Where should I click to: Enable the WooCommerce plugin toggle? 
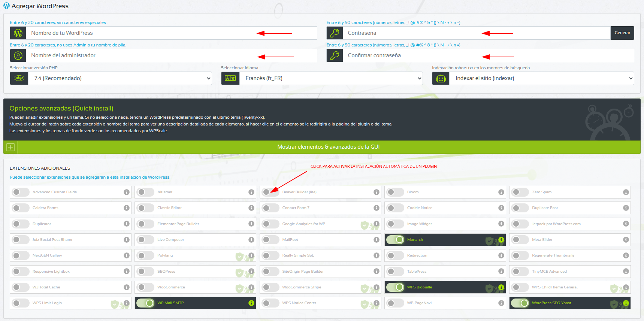tap(145, 287)
